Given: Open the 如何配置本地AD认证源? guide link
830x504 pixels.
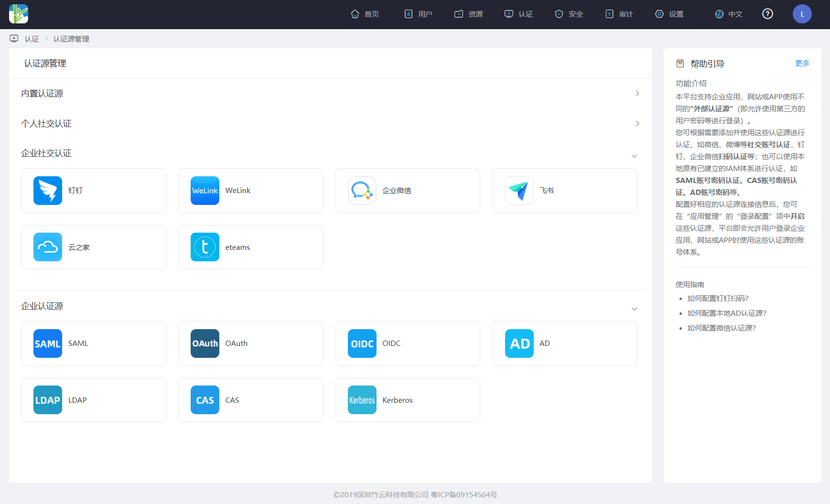Looking at the screenshot, I should click(x=727, y=313).
